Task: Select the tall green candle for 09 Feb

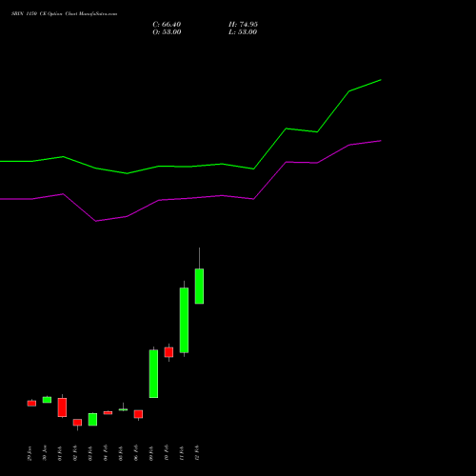Action: [153, 373]
